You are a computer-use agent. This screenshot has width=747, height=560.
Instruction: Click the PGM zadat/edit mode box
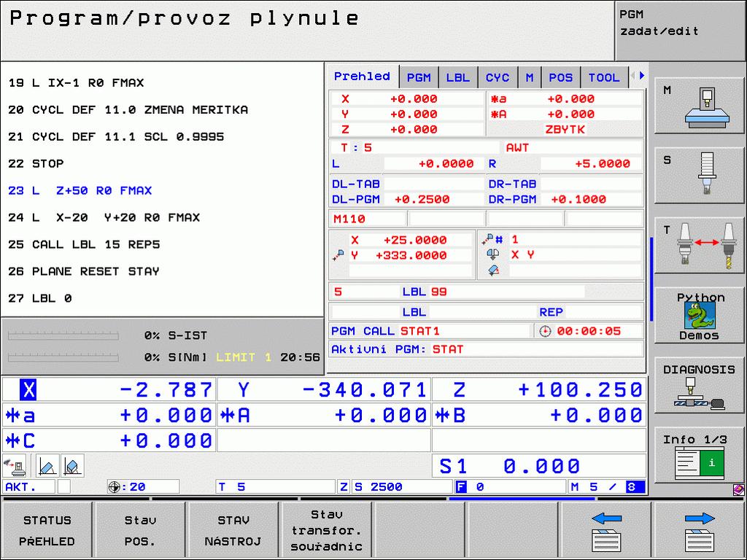coord(680,31)
